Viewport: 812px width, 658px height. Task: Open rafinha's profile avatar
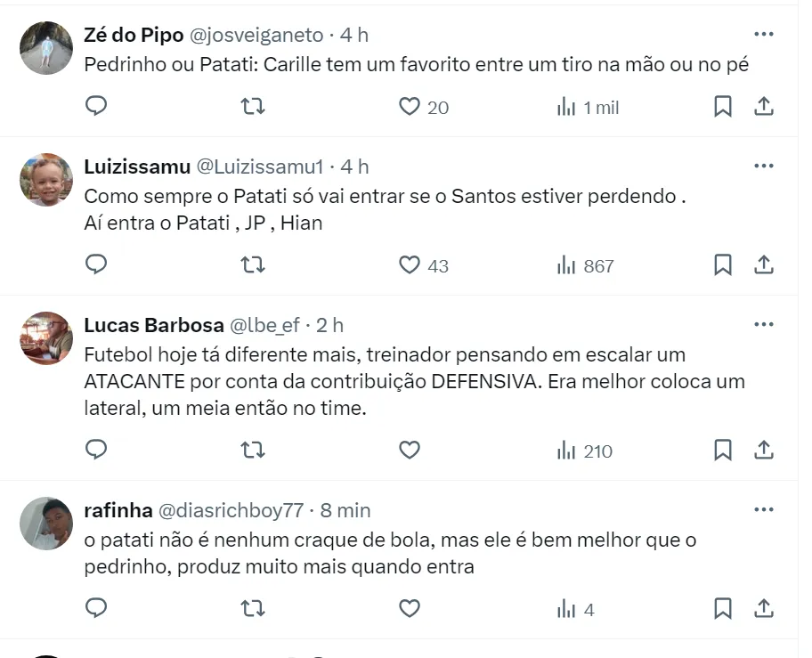[x=46, y=524]
